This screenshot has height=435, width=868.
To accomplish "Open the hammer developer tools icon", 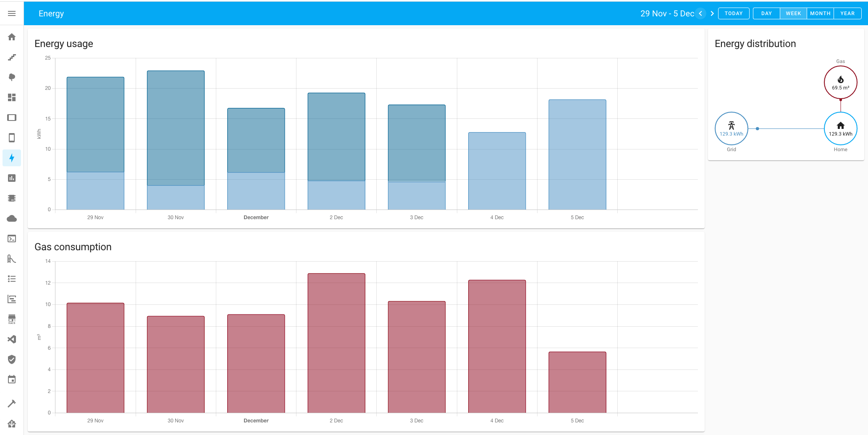I will click(x=12, y=404).
